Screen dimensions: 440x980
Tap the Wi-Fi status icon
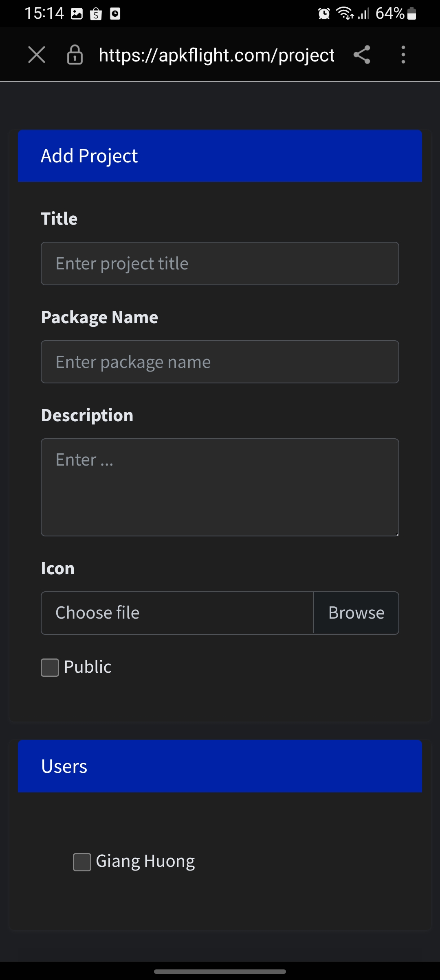(345, 14)
